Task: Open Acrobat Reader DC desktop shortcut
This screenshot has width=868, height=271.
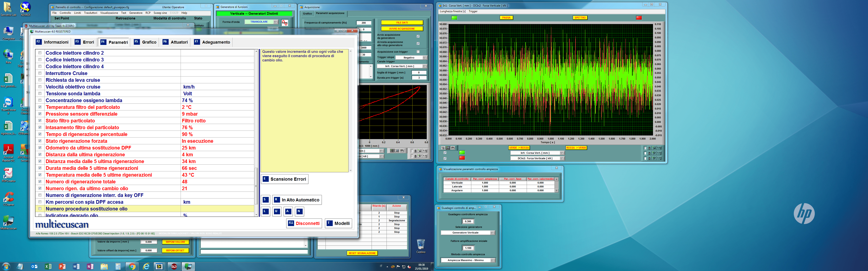Action: tap(8, 153)
